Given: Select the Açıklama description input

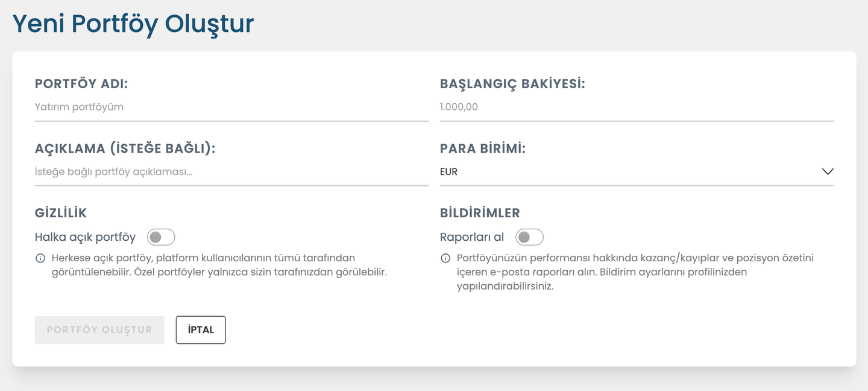Looking at the screenshot, I should point(231,172).
